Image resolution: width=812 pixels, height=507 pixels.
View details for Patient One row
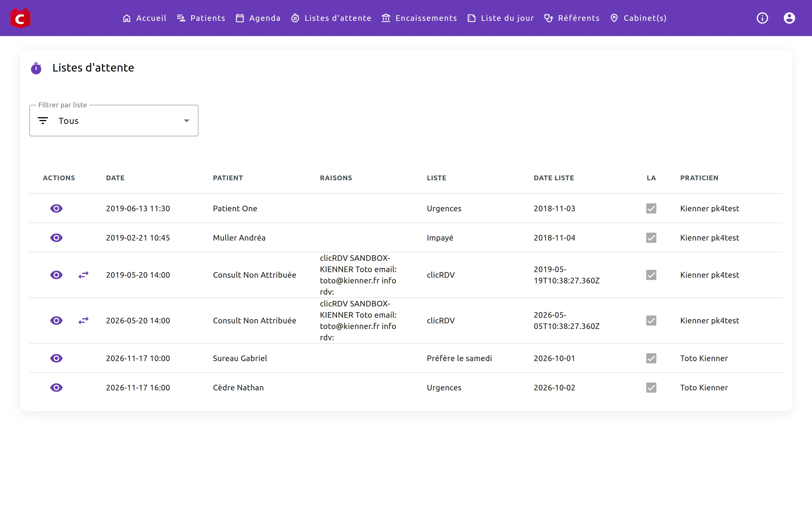[56, 208]
